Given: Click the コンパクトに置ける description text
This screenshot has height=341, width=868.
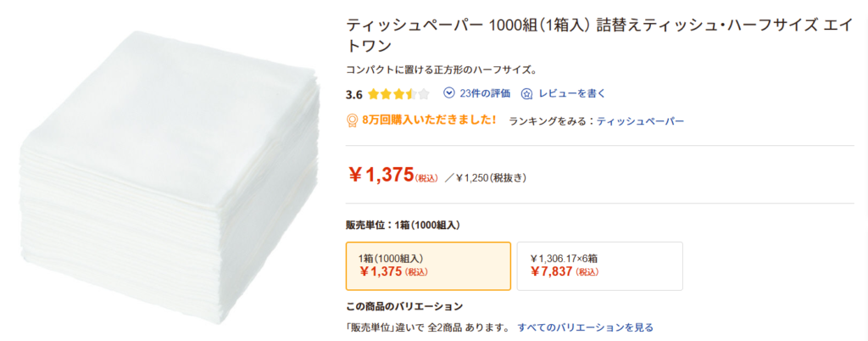Looking at the screenshot, I should (x=442, y=70).
